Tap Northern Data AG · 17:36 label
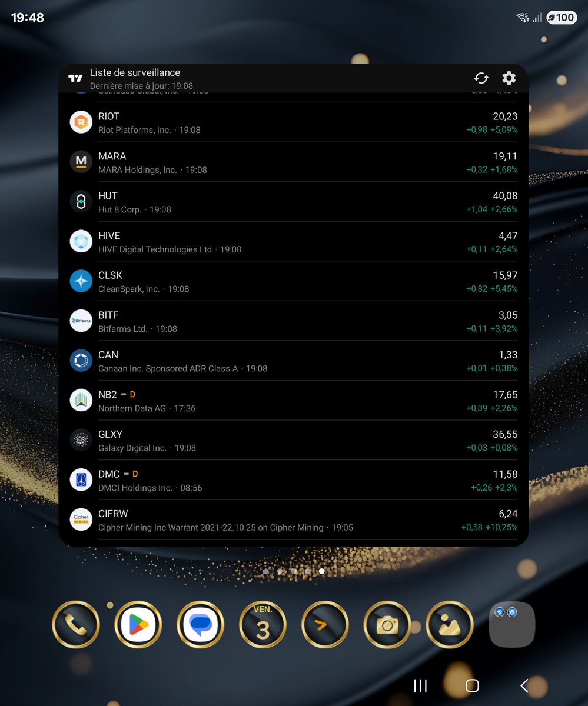Viewport: 588px width, 706px height. [x=147, y=408]
